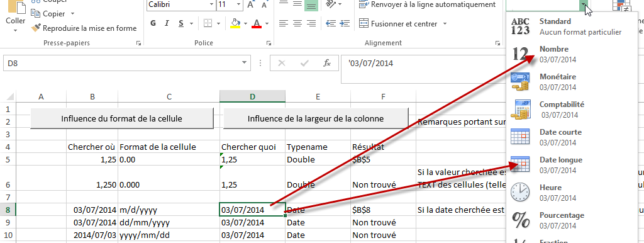The height and width of the screenshot is (243, 644).
Task: Select the Typename header cell
Action: 318,147
